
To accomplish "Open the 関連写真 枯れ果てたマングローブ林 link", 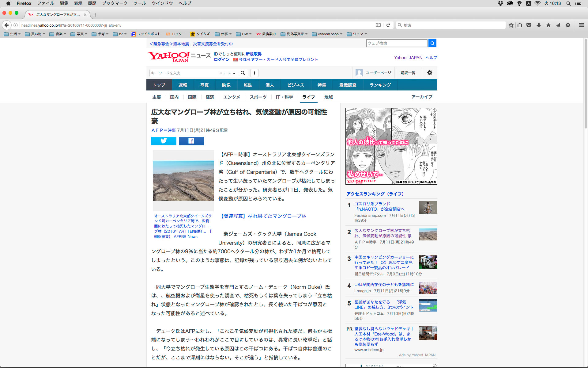I will point(263,216).
